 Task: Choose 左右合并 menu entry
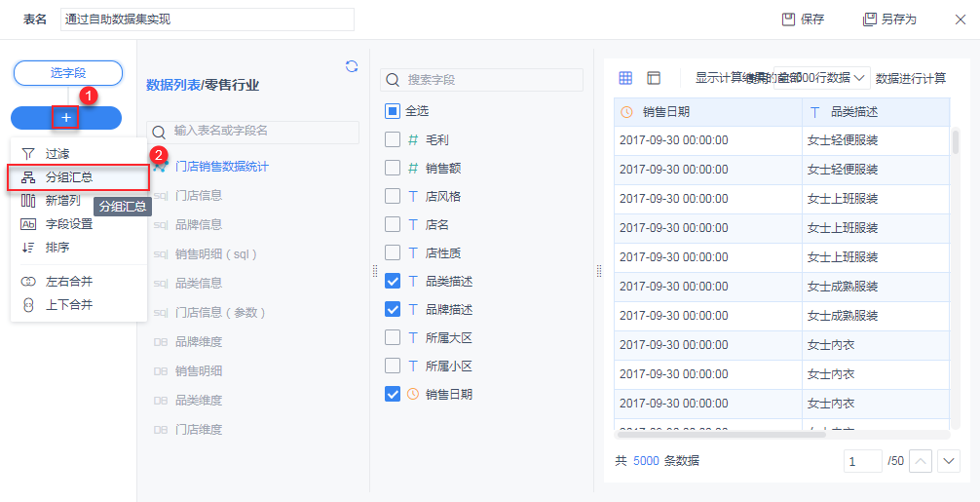[79, 282]
